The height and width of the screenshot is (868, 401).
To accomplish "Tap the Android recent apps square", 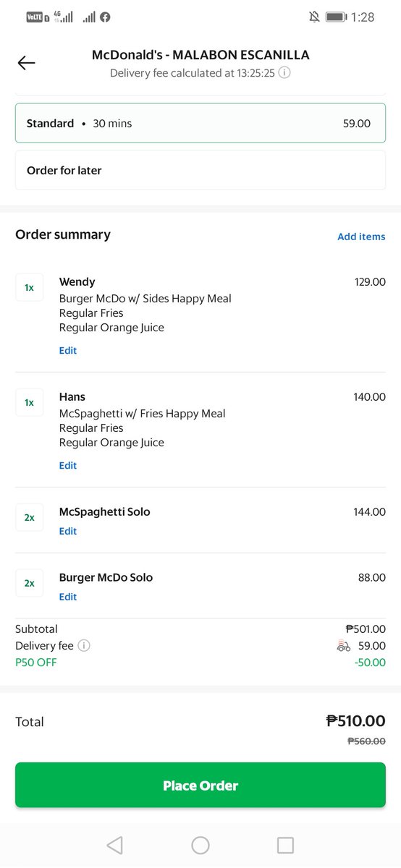I will (286, 845).
